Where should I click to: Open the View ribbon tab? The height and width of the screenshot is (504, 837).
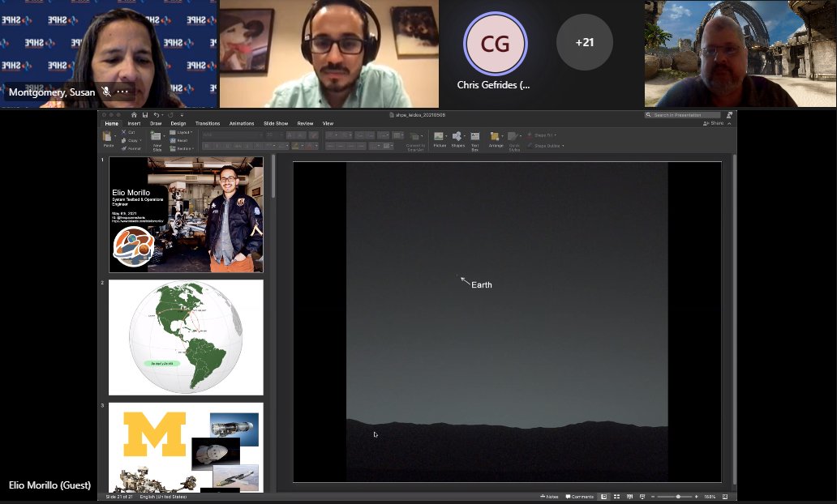coord(328,123)
